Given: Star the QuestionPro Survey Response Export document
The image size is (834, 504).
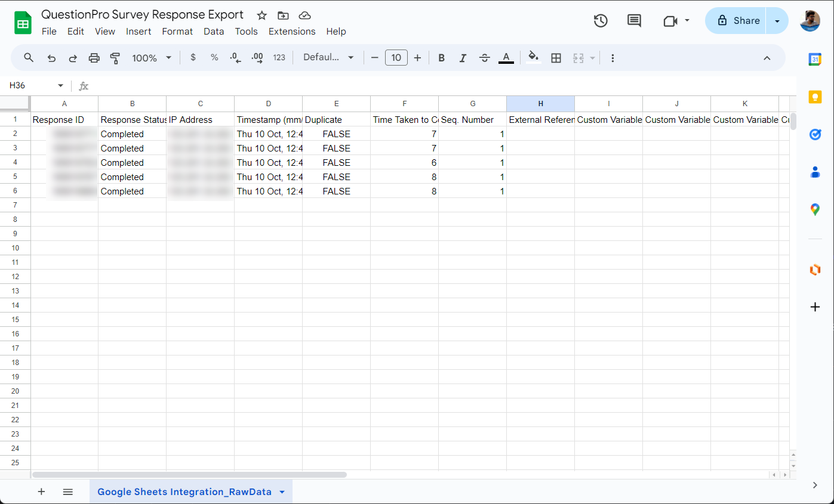Looking at the screenshot, I should (x=261, y=16).
